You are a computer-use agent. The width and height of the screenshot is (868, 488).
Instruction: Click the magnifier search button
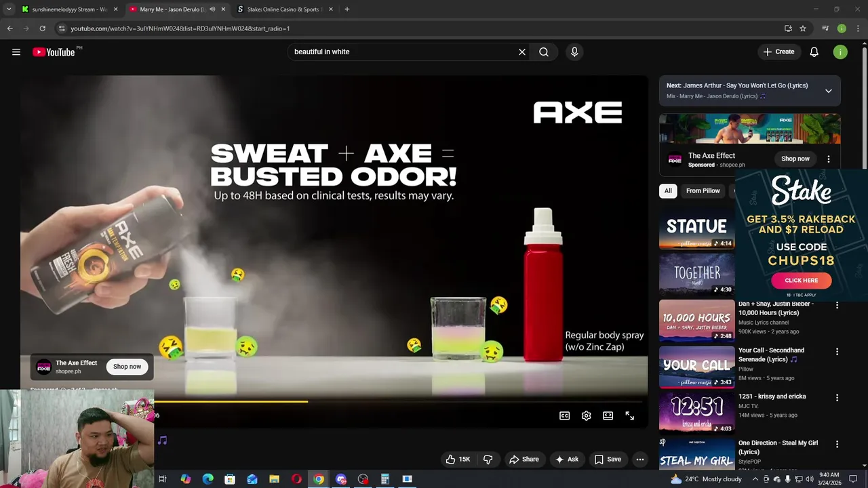click(544, 52)
